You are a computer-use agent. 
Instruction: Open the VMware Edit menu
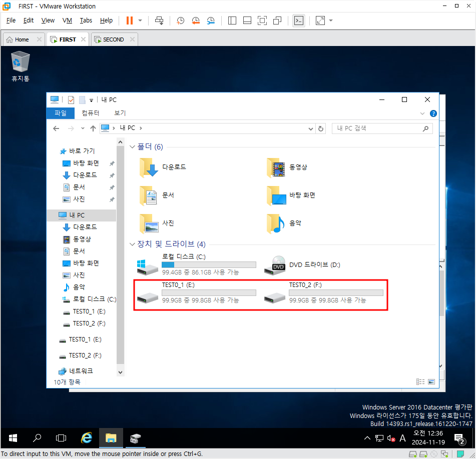click(x=29, y=20)
